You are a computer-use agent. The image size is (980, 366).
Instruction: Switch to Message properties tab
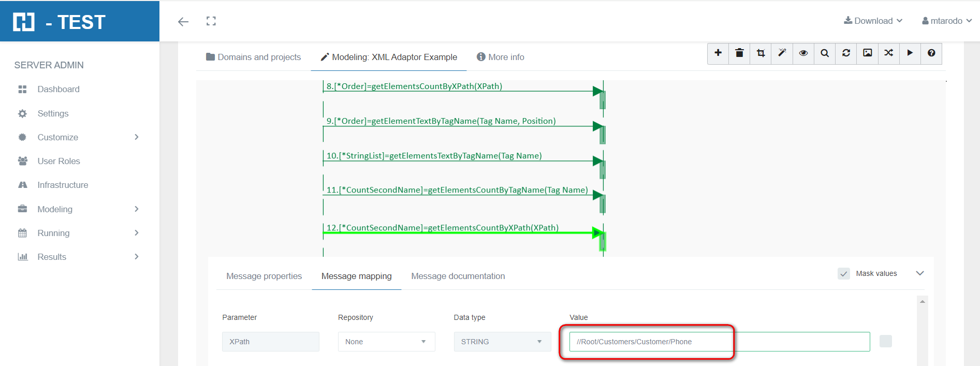coord(264,276)
